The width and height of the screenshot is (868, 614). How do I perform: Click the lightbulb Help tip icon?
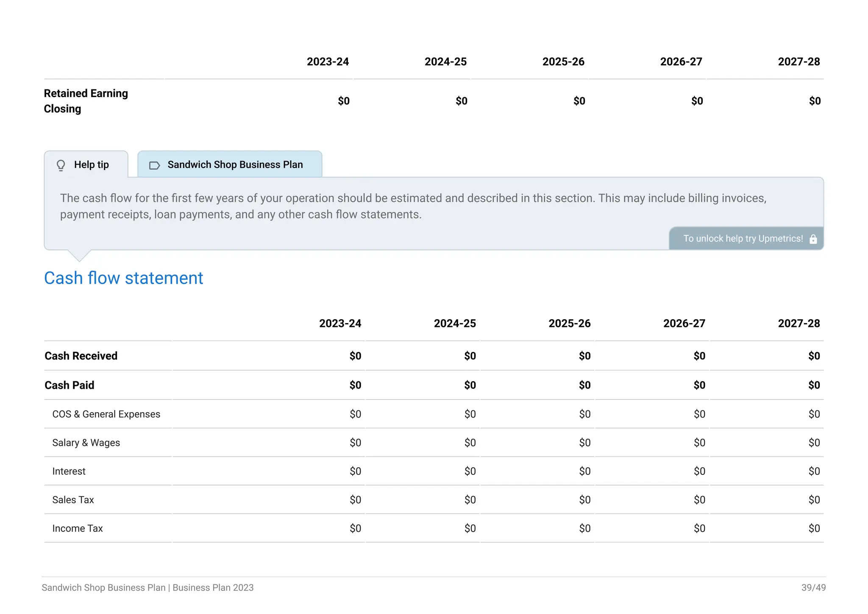tap(61, 165)
